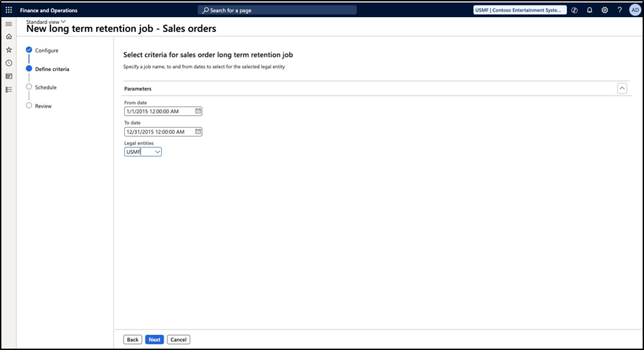Open the app launcher waffle icon
Image resolution: width=644 pixels, height=350 pixels.
[x=9, y=10]
